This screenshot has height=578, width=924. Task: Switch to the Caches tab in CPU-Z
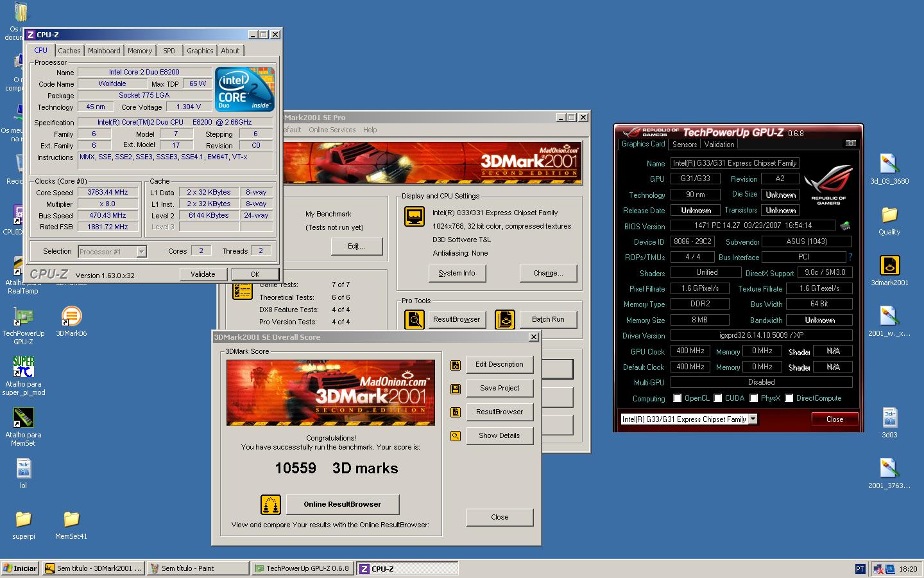[69, 51]
